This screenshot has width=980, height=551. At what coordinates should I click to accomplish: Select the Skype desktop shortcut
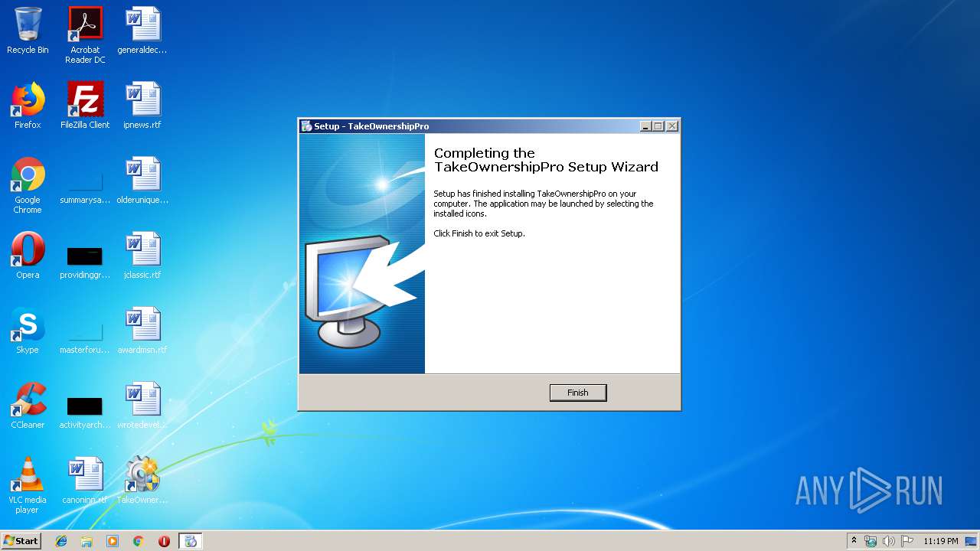[x=28, y=331]
